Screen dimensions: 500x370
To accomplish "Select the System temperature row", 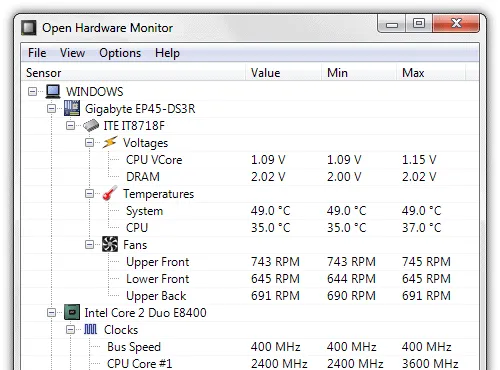I will point(250,211).
